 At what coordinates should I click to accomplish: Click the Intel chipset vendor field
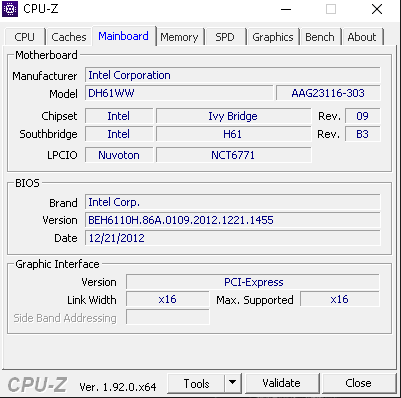(119, 116)
